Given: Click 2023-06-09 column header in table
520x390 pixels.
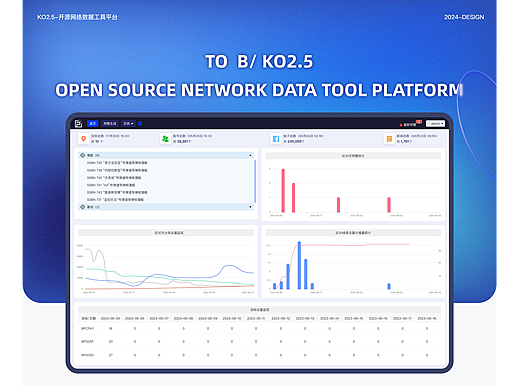Looking at the screenshot, I should coord(208,319).
